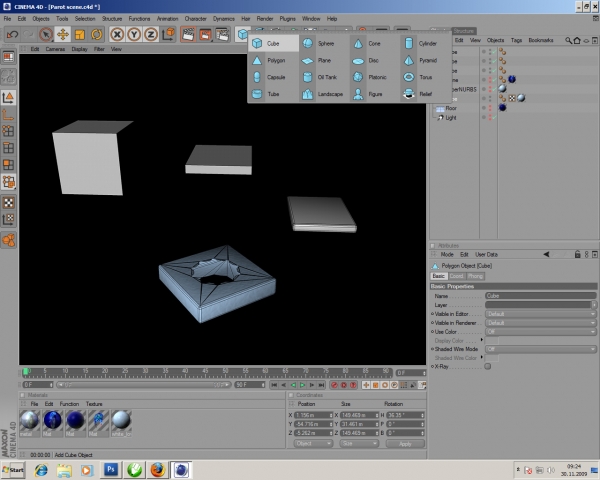Open the Objects menu
The image size is (600, 480).
point(41,19)
